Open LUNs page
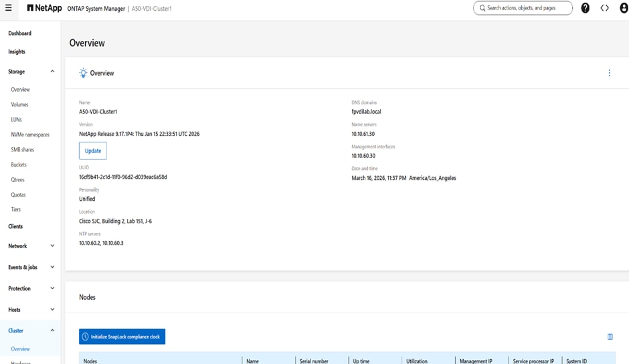 coord(17,120)
